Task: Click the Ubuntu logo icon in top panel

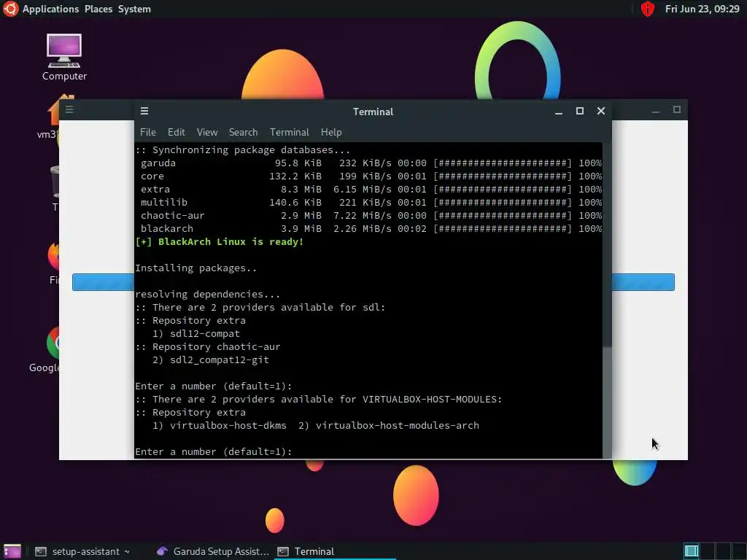Action: pos(10,9)
